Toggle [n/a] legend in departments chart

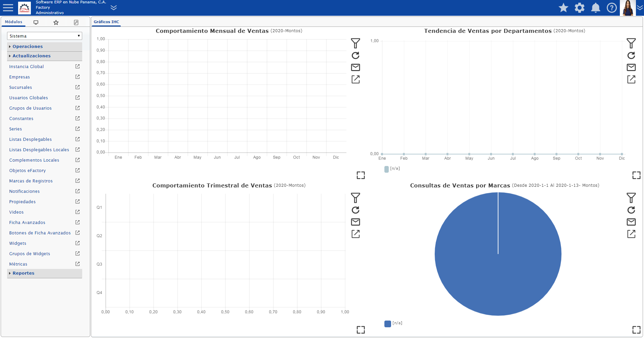coord(392,169)
